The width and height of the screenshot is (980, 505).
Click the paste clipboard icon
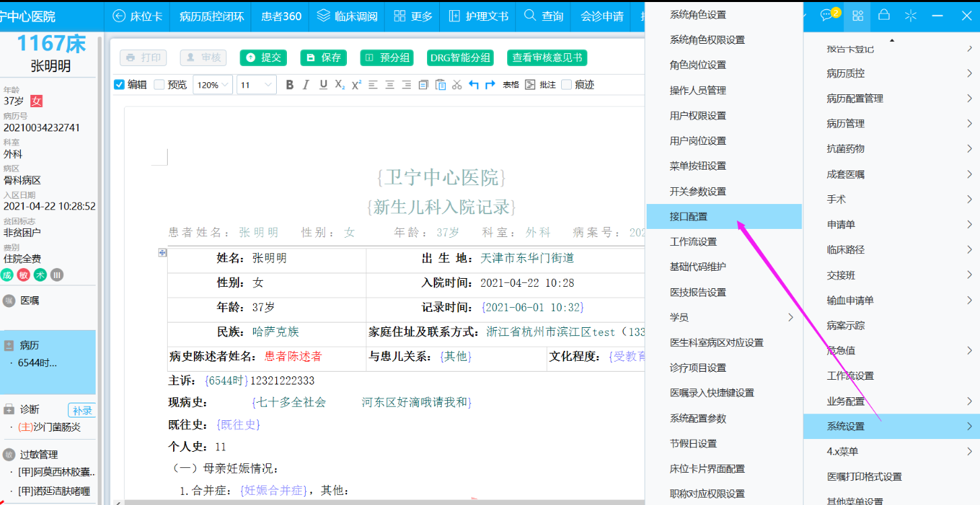[x=440, y=85]
